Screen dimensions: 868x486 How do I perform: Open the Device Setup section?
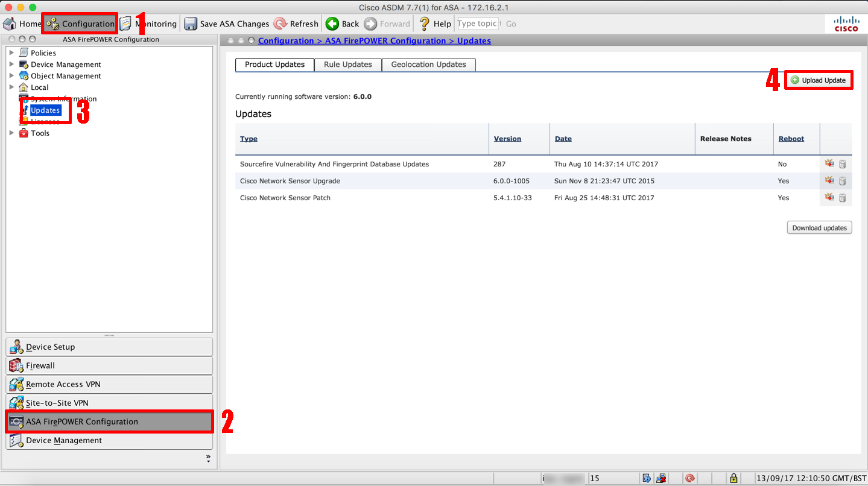point(109,347)
